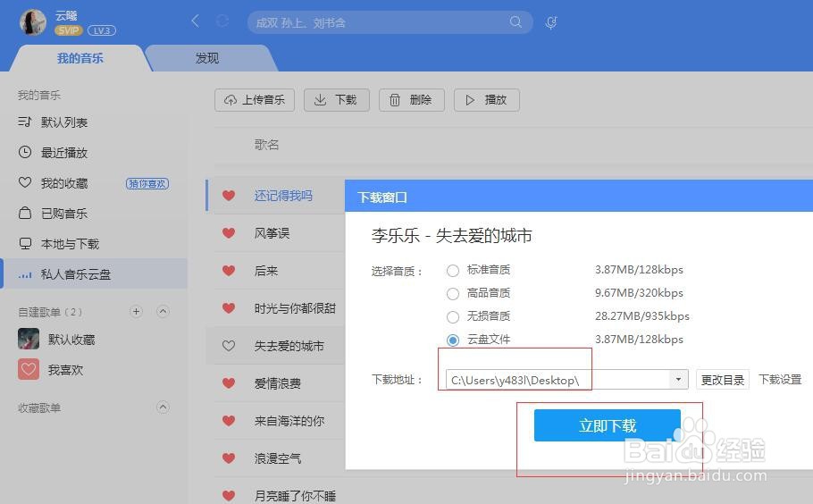This screenshot has height=504, width=813.
Task: Select 高品音质 quality option
Action: [x=453, y=294]
